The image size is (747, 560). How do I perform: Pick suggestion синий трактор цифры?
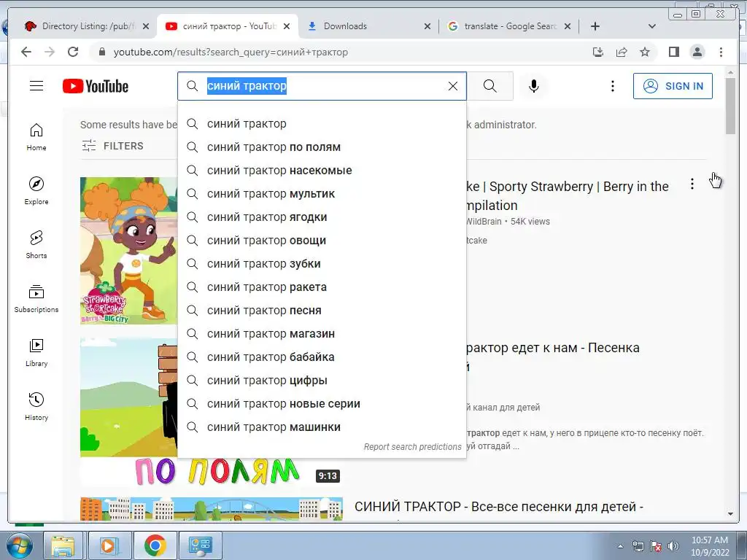(x=322, y=381)
